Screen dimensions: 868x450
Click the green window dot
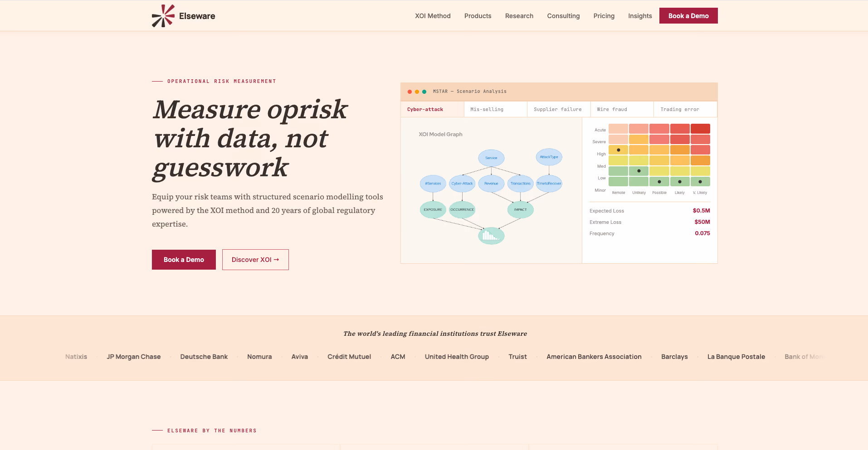(424, 92)
